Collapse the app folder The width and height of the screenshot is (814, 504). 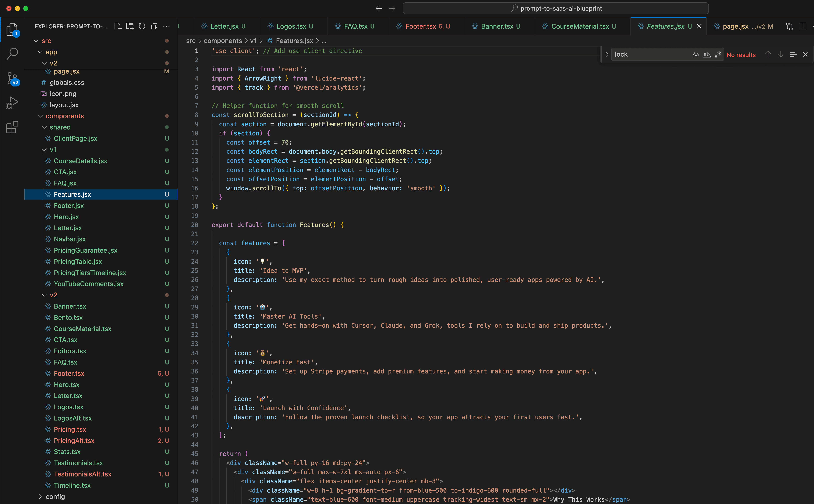pos(40,52)
